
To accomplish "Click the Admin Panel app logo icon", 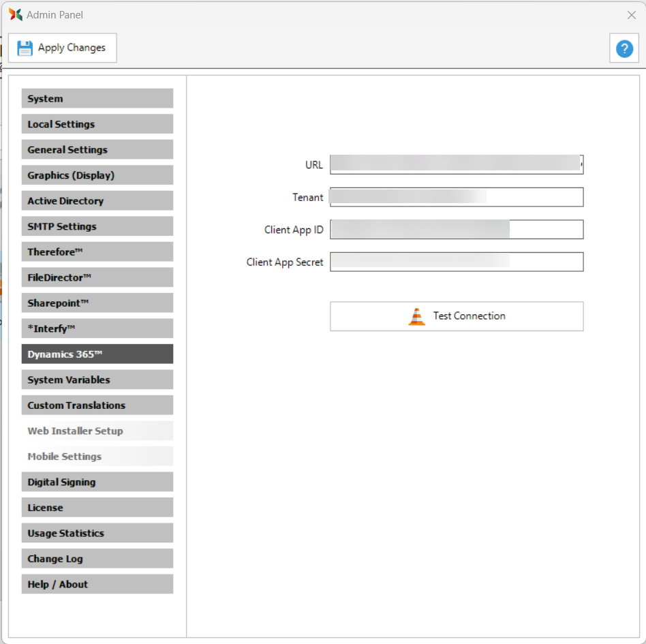I will pyautogui.click(x=15, y=14).
